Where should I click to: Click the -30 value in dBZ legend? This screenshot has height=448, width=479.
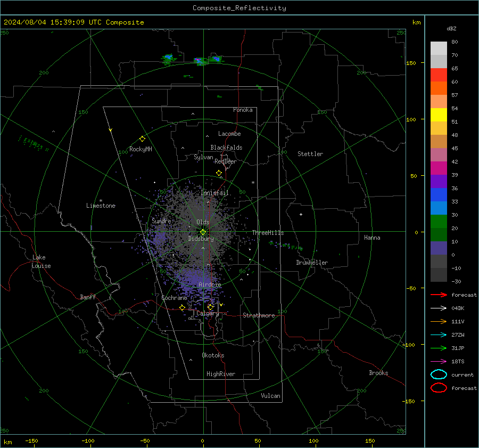457,281
